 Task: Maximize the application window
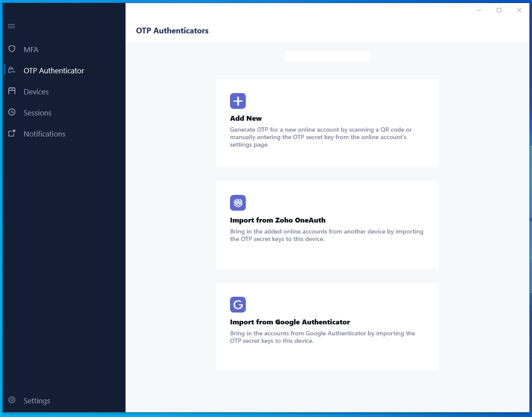tap(499, 10)
